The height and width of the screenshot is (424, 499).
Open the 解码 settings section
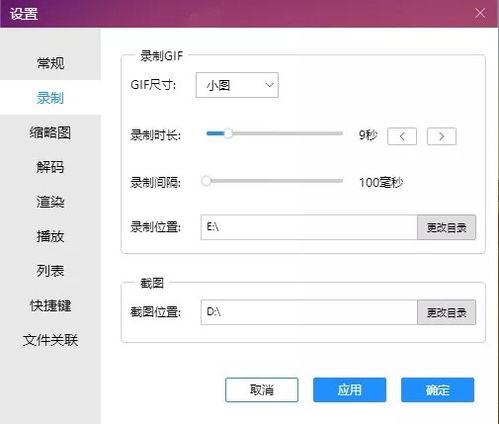50,167
